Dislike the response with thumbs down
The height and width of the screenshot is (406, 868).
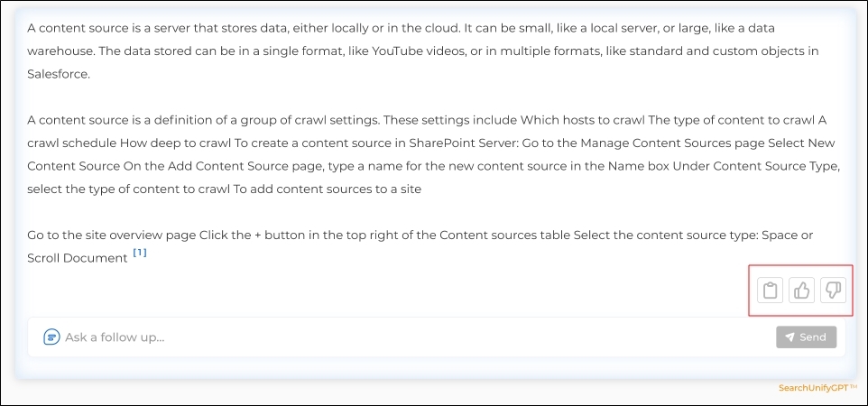coord(833,290)
